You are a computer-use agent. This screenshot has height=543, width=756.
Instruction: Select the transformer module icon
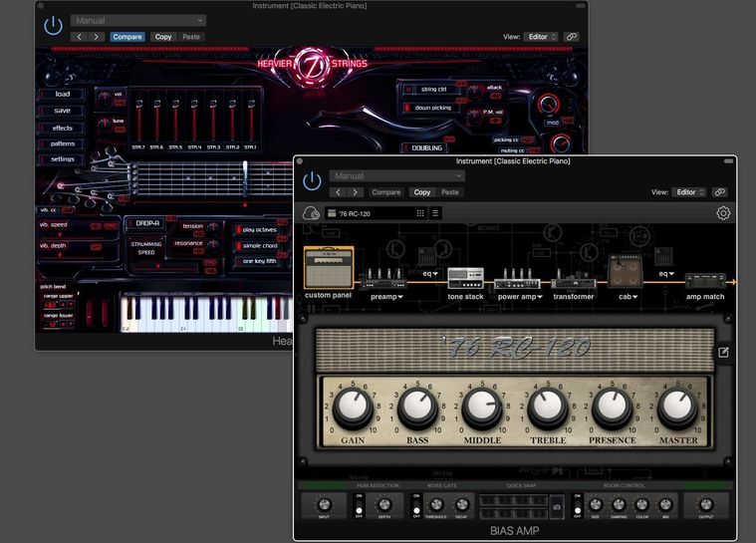[x=574, y=281]
